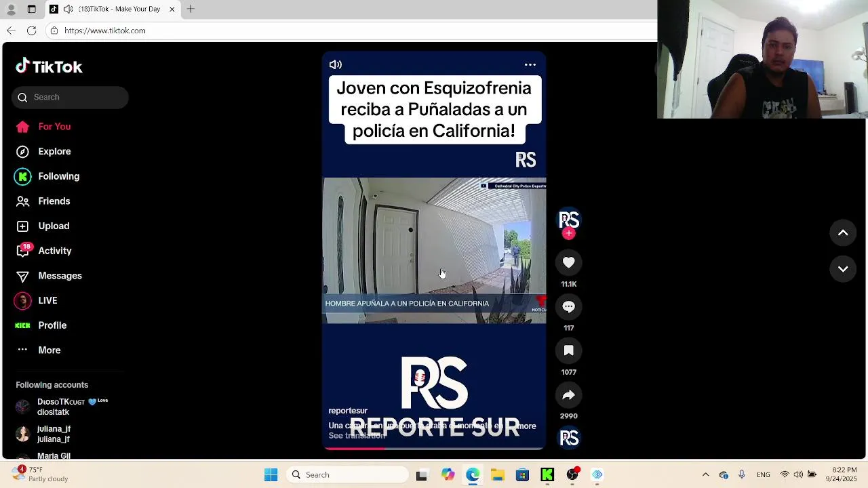
Task: Click the 2990 shares count
Action: [x=569, y=416]
